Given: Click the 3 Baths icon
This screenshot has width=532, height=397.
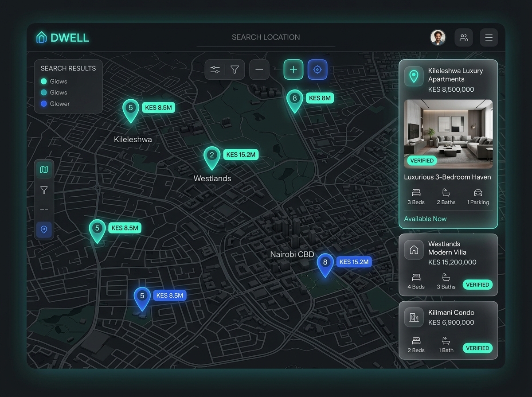Looking at the screenshot, I should tap(446, 277).
